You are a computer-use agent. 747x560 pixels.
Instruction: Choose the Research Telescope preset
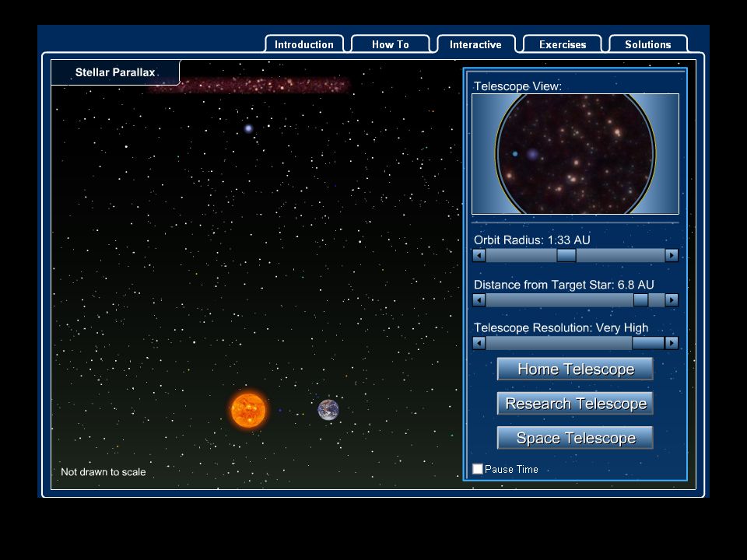tap(575, 404)
